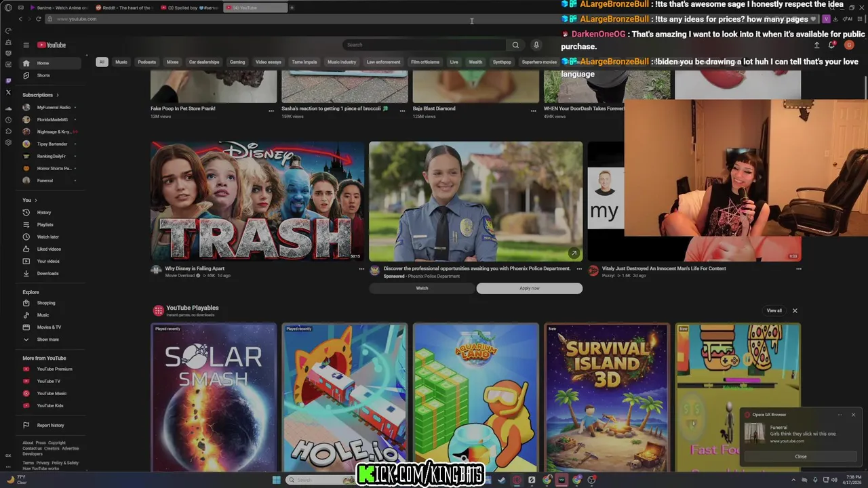The width and height of the screenshot is (868, 488).
Task: Start voice search with the microphone icon
Action: [536, 45]
